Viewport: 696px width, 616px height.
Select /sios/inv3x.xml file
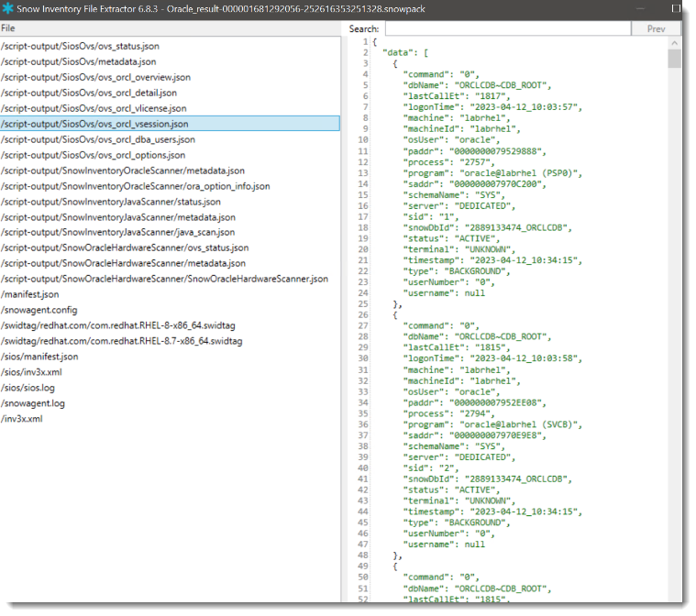pyautogui.click(x=31, y=372)
